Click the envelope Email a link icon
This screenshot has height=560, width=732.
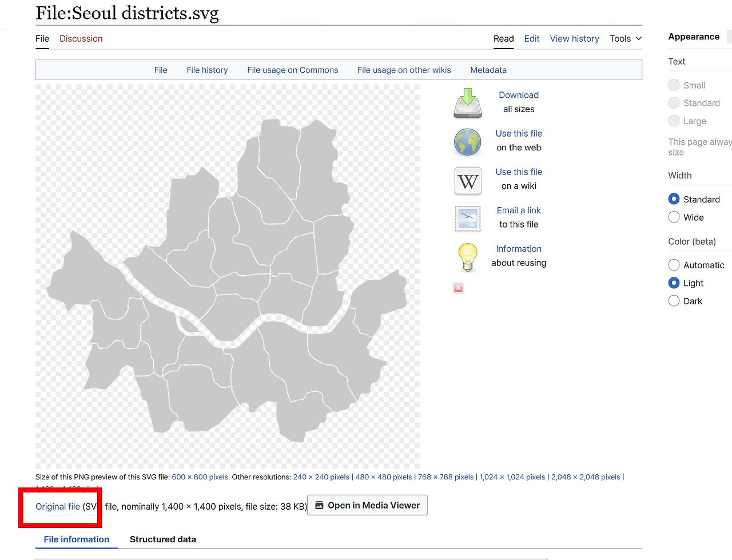click(468, 219)
